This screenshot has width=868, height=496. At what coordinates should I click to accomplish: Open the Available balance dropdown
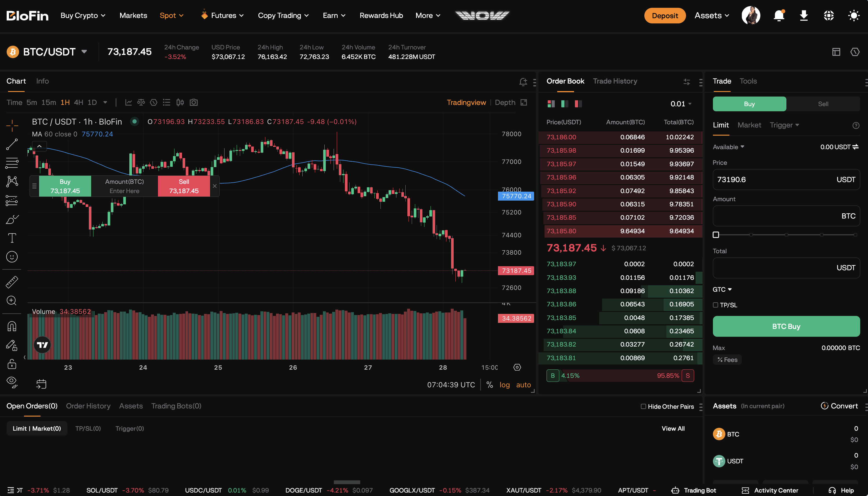(729, 147)
